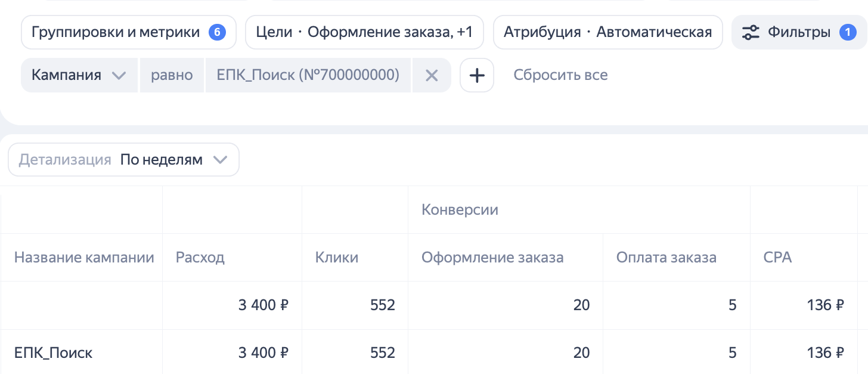This screenshot has height=374, width=868.
Task: Open Группировки и метрики settings
Action: click(x=116, y=32)
